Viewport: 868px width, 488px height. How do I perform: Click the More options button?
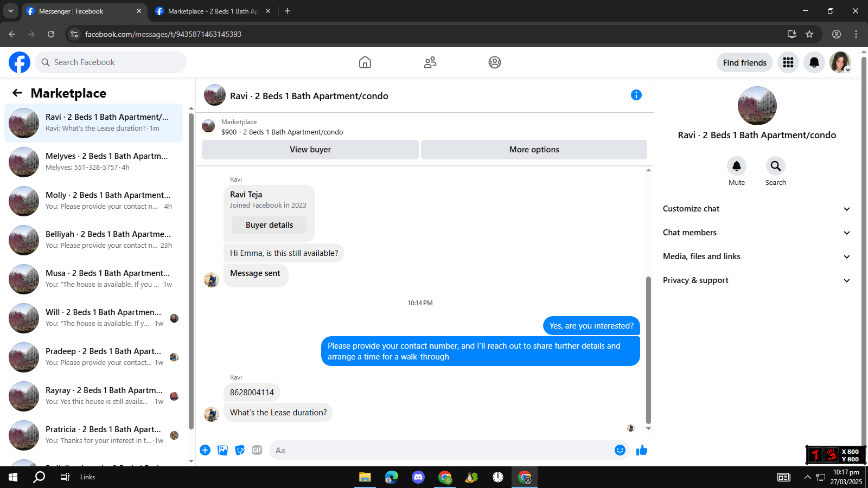tap(534, 150)
